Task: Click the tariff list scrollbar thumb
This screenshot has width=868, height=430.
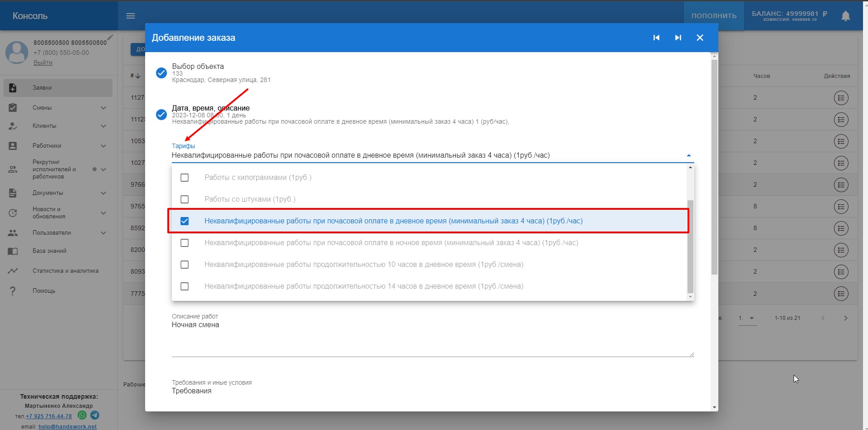Action: tap(690, 246)
